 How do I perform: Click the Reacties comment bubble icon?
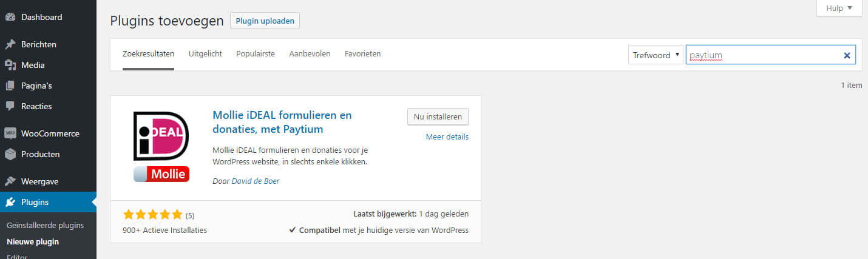point(10,106)
